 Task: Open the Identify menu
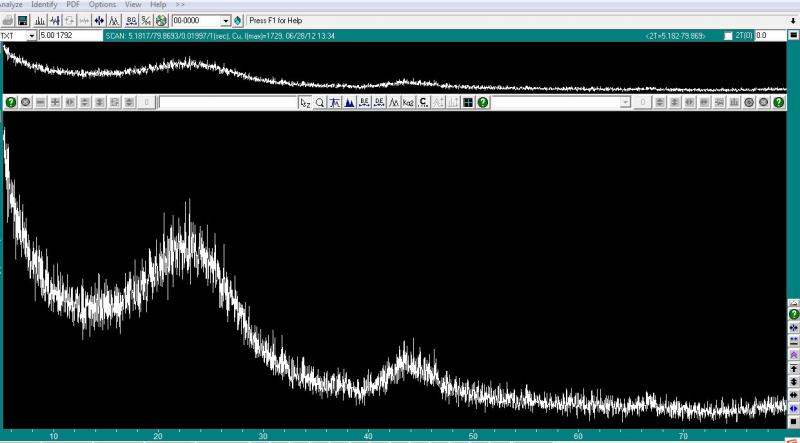[44, 5]
